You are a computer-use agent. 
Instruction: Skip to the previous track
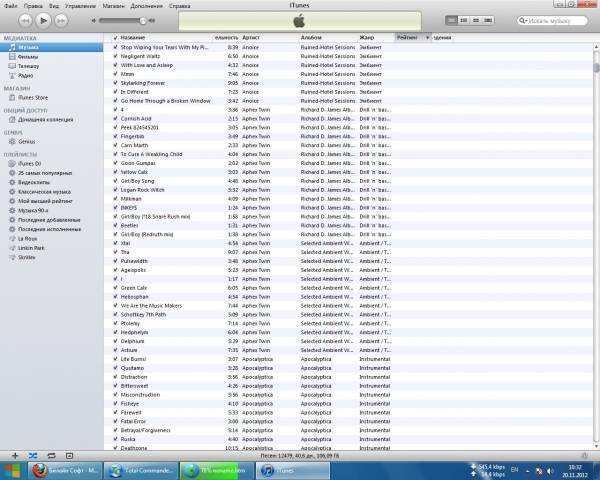point(25,20)
